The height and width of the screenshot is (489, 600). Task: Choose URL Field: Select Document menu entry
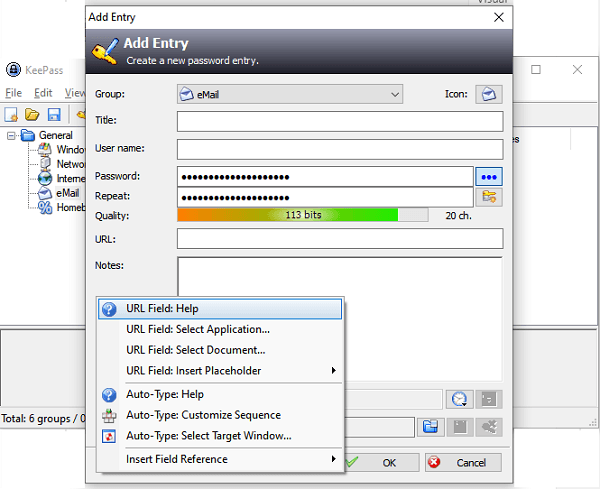(x=220, y=350)
